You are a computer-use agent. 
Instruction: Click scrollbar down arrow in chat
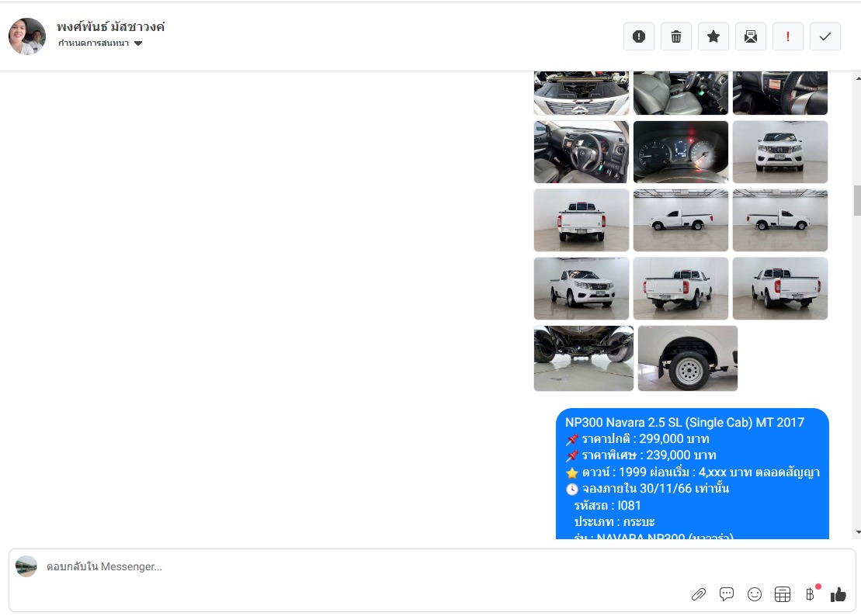tap(857, 532)
